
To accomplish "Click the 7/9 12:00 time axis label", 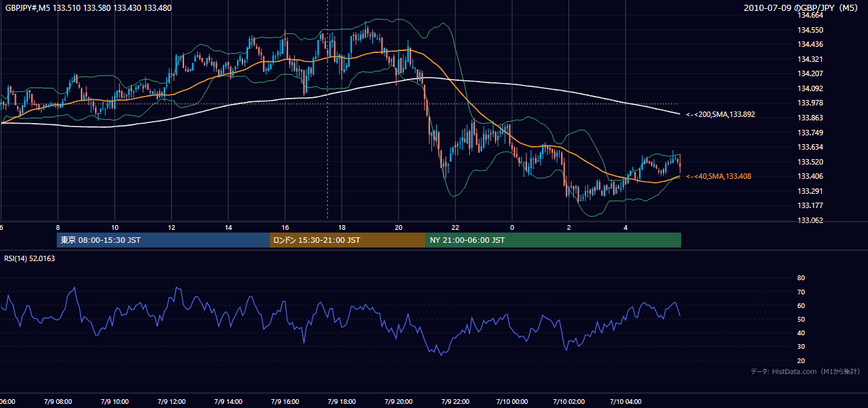I will pyautogui.click(x=171, y=402).
